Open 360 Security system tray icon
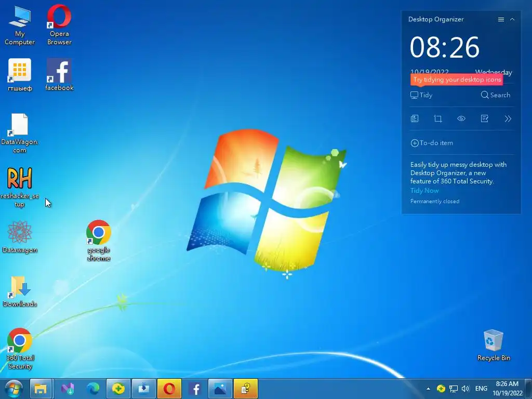 (441, 389)
